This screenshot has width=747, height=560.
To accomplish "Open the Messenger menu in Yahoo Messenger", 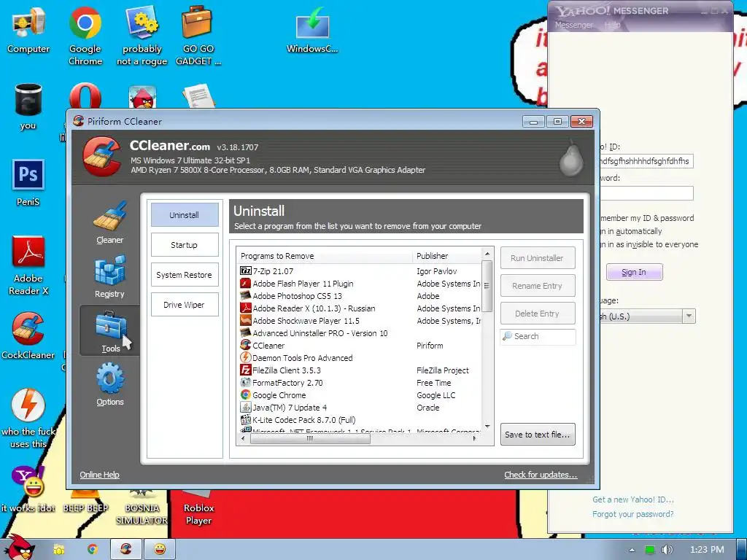I will [574, 25].
